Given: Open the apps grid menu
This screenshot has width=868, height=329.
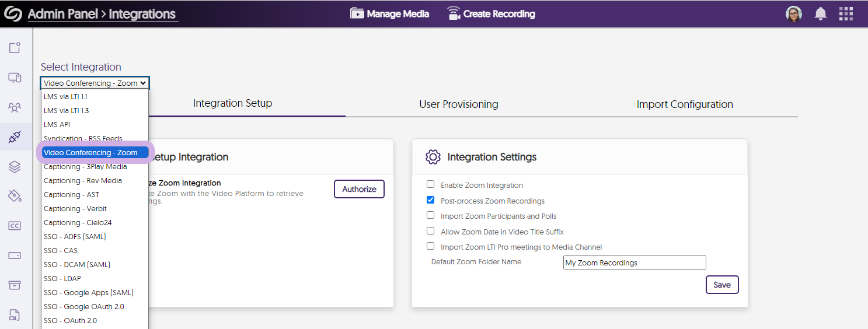Looking at the screenshot, I should [x=846, y=14].
